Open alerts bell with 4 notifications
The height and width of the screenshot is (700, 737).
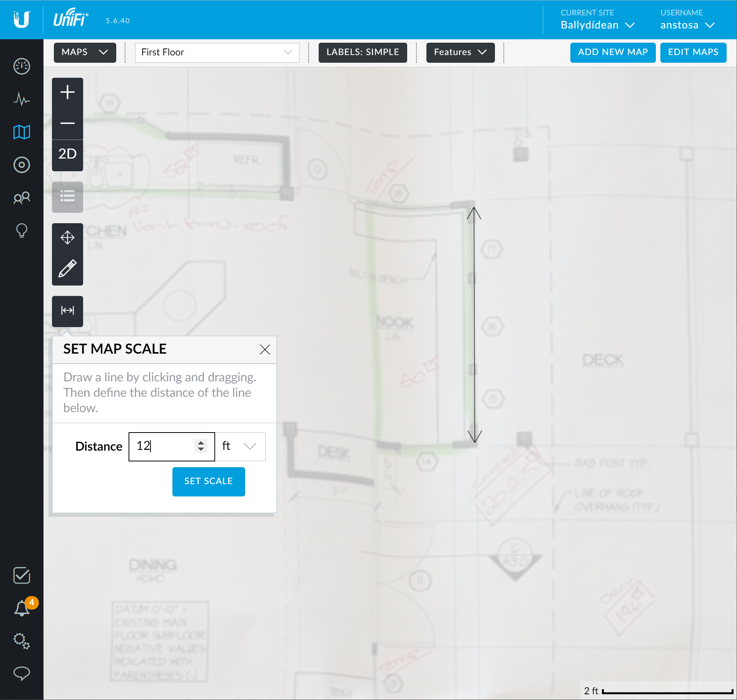click(22, 608)
